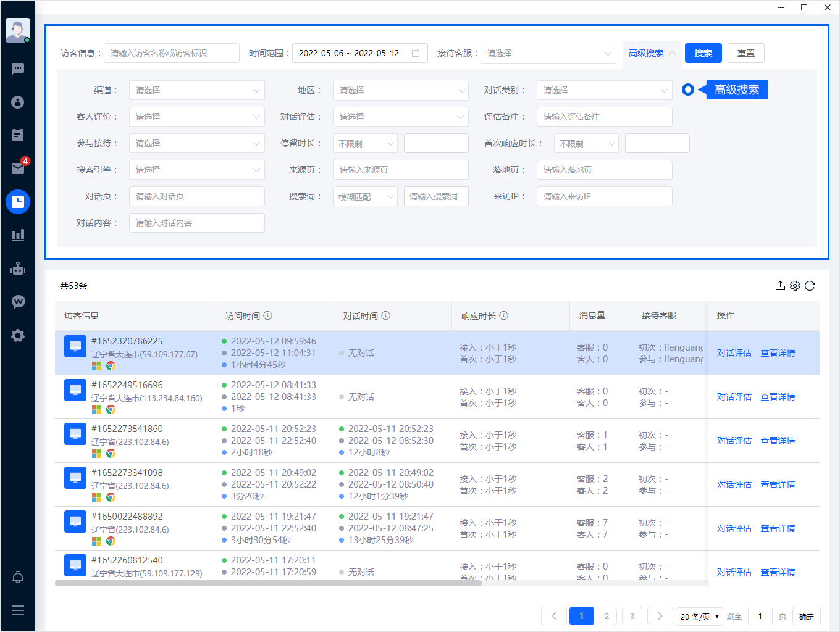Go to page 2 of results
Image resolution: width=840 pixels, height=632 pixels.
tap(607, 616)
